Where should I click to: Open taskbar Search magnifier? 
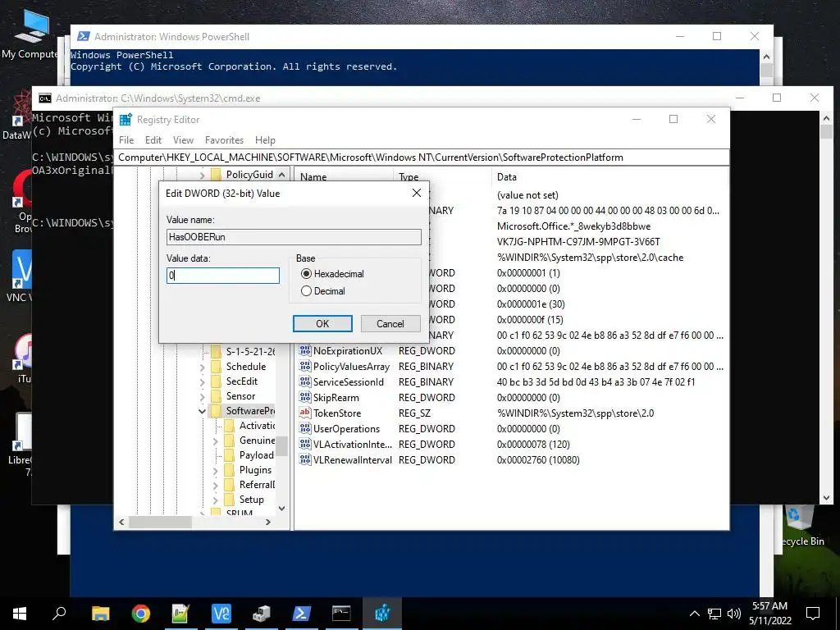tap(59, 614)
